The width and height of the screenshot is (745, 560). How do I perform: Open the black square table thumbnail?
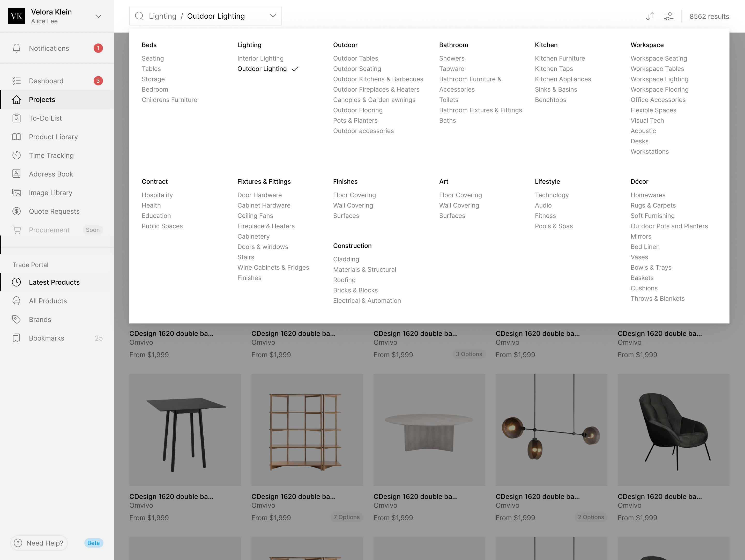(185, 430)
